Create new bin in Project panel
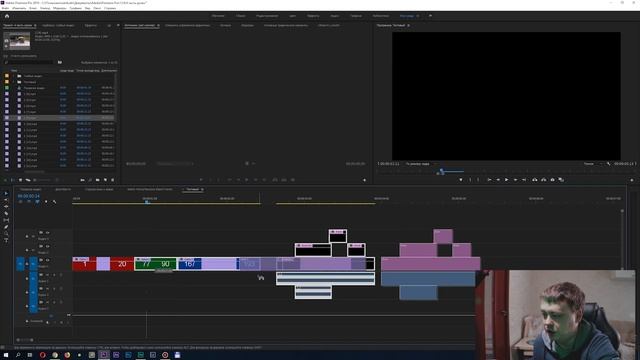This screenshot has height=360, width=640. coord(98,180)
